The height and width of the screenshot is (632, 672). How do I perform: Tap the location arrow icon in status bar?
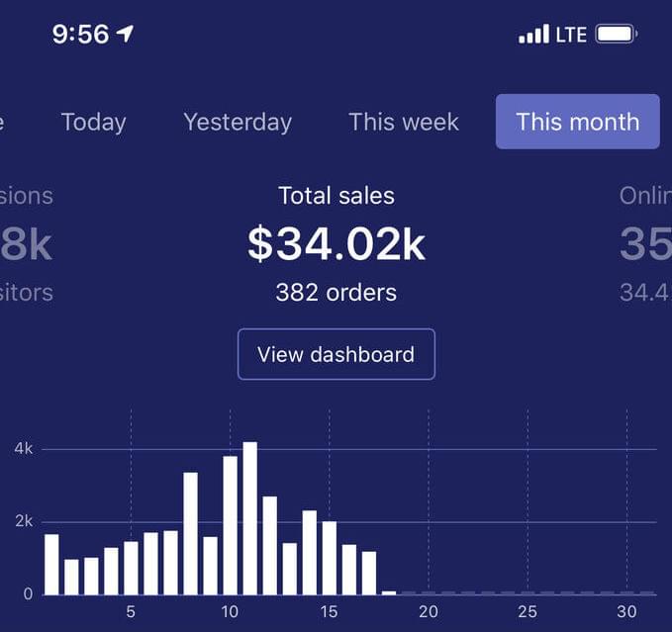tap(125, 34)
